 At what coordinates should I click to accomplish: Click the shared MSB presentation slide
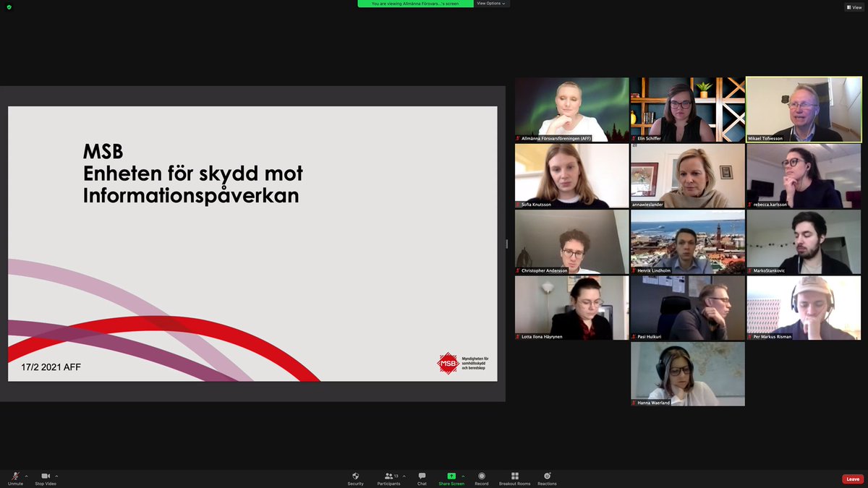pos(252,244)
